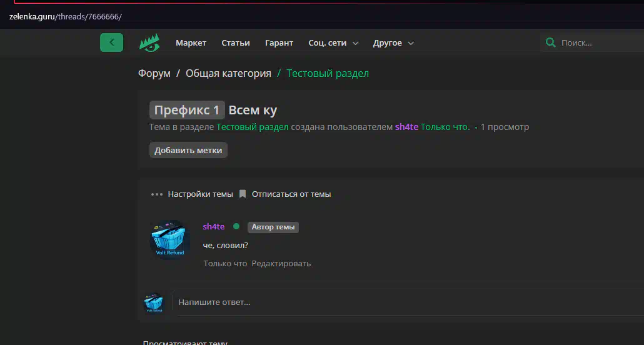Open the Гарант menu item
644x345 pixels.
coord(279,42)
